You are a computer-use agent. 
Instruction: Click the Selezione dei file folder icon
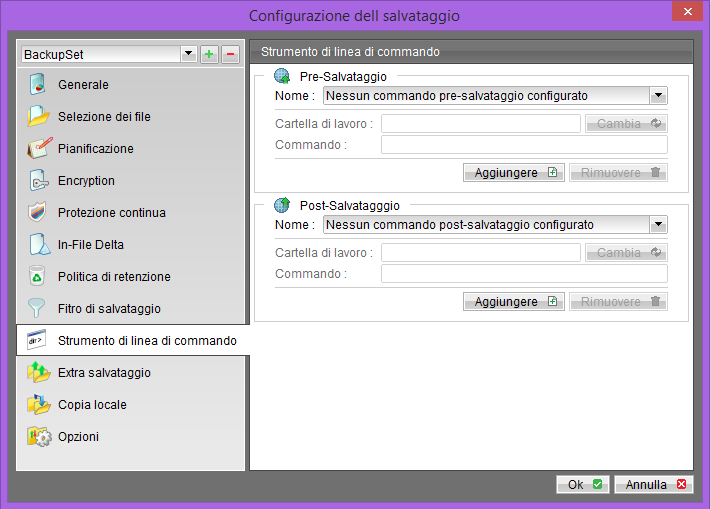point(38,116)
